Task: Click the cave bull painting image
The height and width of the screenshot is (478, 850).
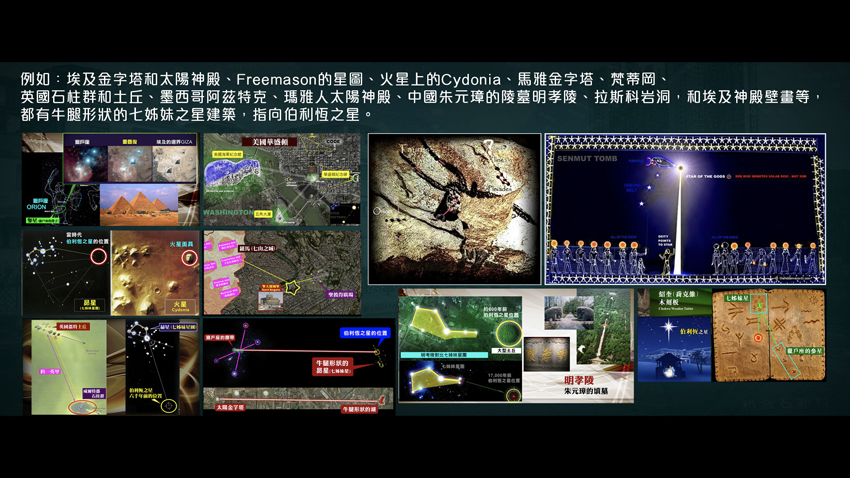Action: (x=454, y=209)
